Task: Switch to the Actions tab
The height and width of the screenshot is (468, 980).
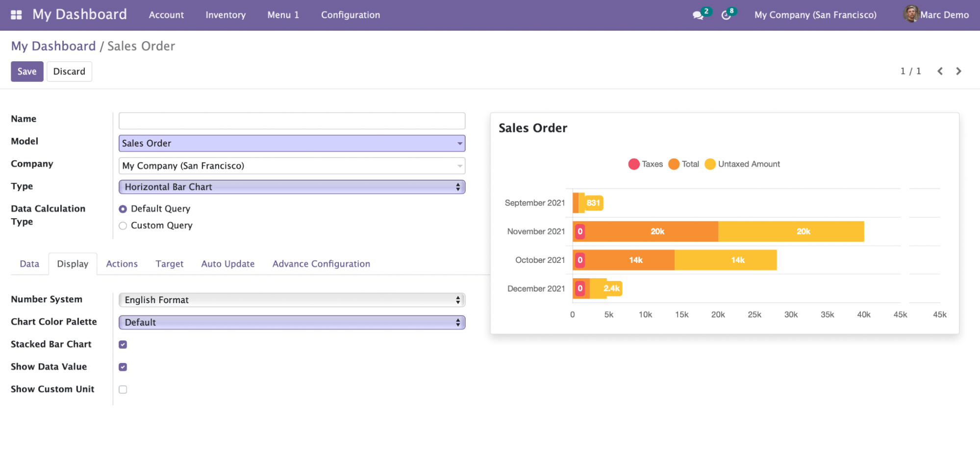Action: click(x=122, y=264)
